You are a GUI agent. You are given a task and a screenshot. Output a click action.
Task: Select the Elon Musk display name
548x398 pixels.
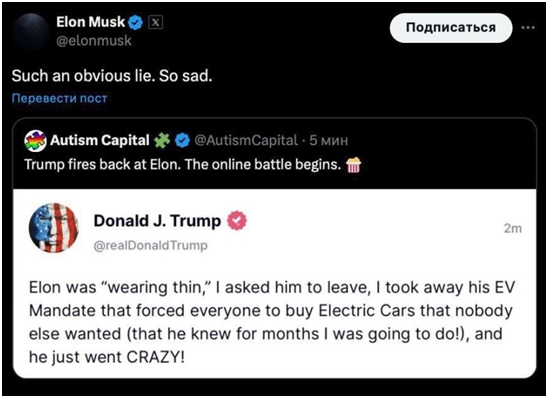pyautogui.click(x=90, y=22)
